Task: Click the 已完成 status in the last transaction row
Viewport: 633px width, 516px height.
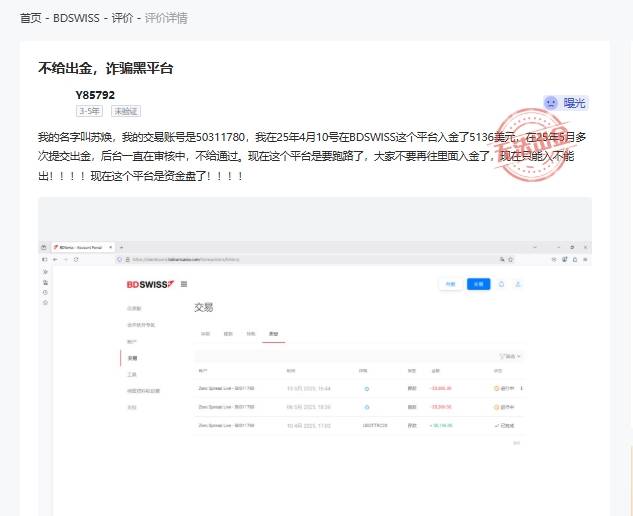Action: point(505,426)
